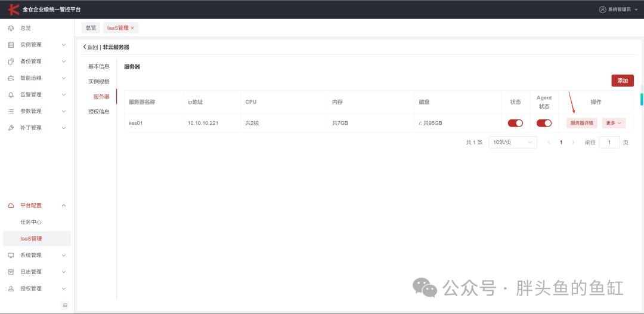Expand the 日志管理 menu chevron
This screenshot has width=644, height=314.
[64, 272]
